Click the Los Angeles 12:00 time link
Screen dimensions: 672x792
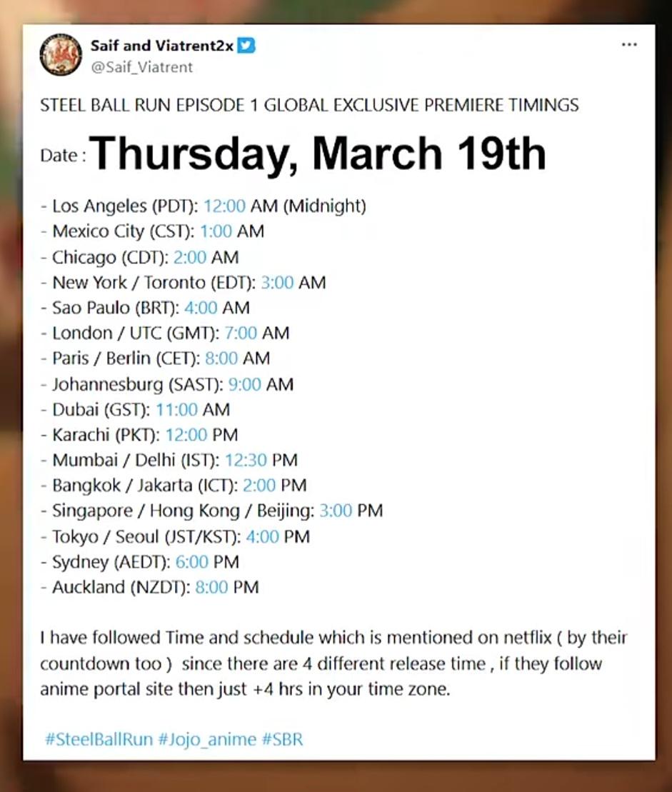225,206
